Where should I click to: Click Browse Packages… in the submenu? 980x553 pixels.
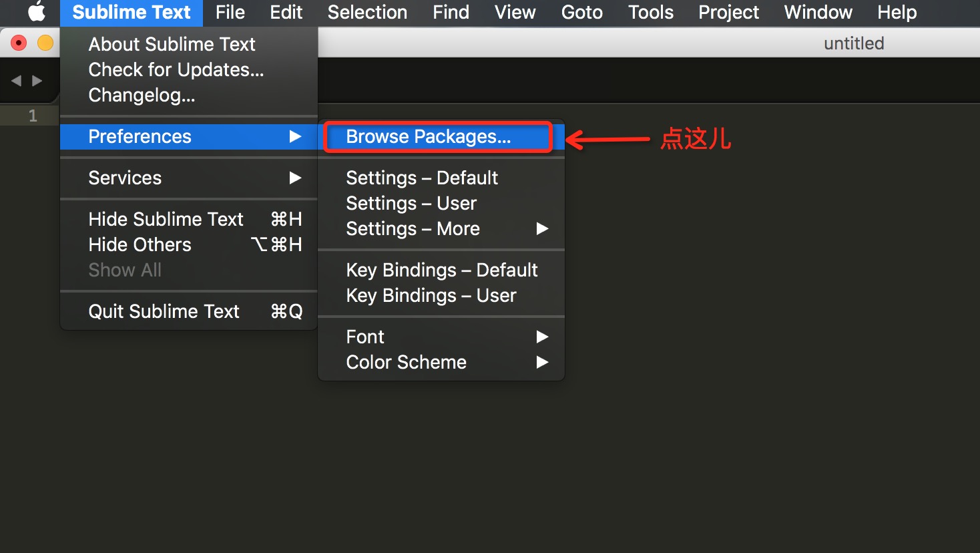point(428,137)
